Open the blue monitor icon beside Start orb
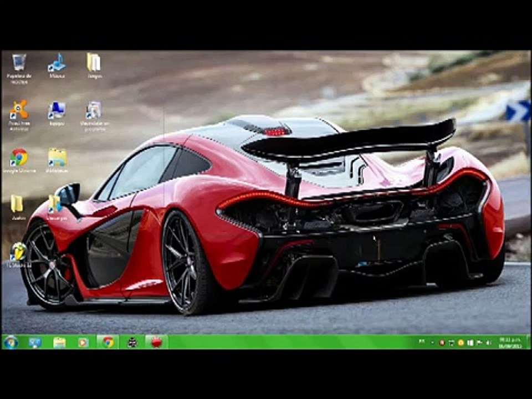Screen dimensions: 532x399 (x=35, y=342)
